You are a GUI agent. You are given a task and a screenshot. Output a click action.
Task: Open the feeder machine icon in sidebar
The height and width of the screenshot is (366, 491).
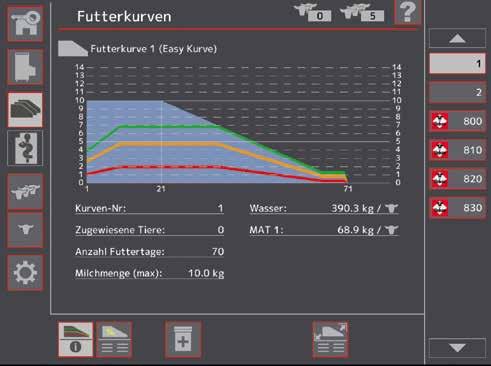pyautogui.click(x=25, y=67)
